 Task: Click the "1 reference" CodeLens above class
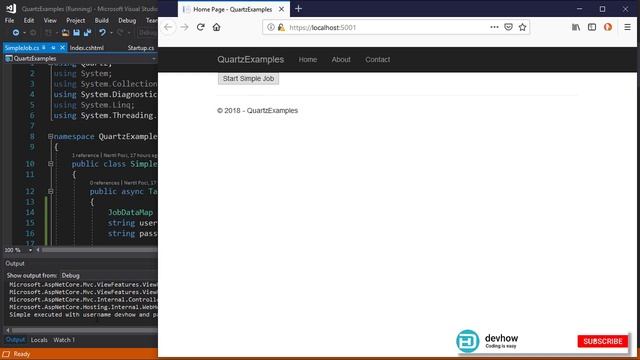(x=85, y=155)
